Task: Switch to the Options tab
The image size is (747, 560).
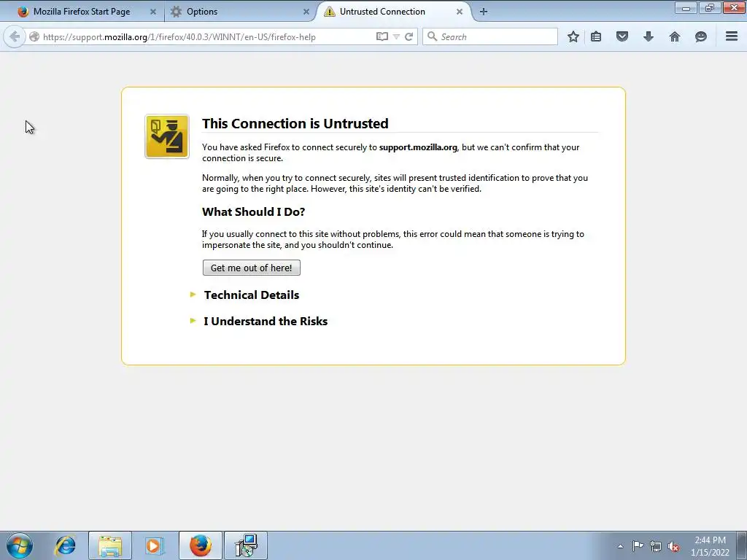Action: coord(241,12)
